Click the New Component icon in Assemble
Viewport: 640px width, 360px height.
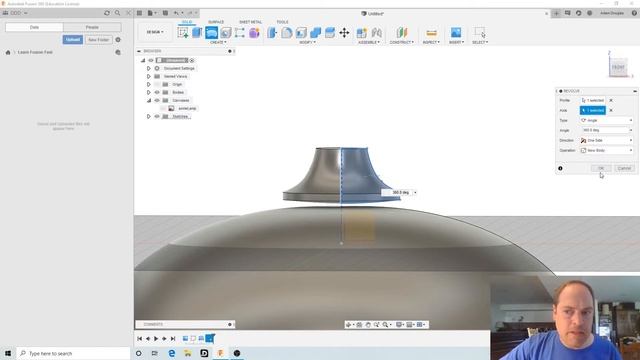(x=361, y=32)
